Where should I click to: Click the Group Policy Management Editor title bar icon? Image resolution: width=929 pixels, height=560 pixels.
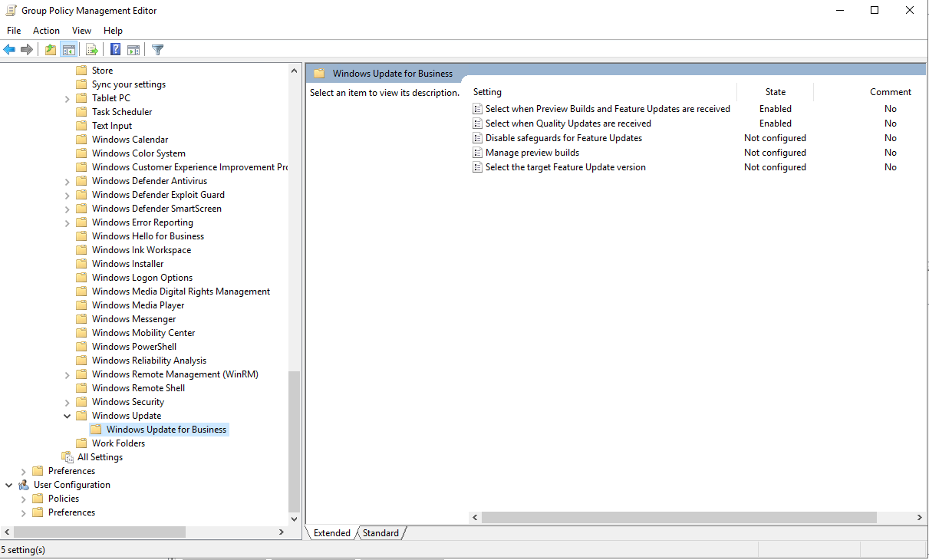12,11
